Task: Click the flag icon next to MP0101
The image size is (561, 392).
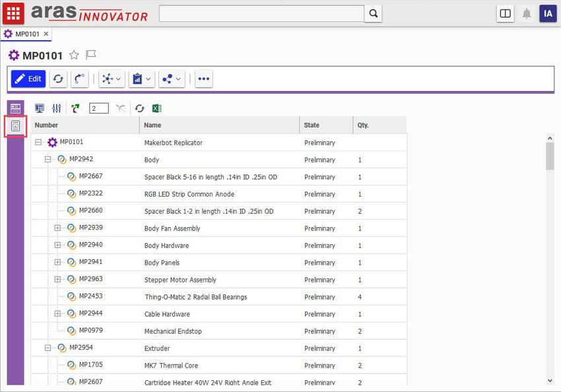Action: [91, 55]
